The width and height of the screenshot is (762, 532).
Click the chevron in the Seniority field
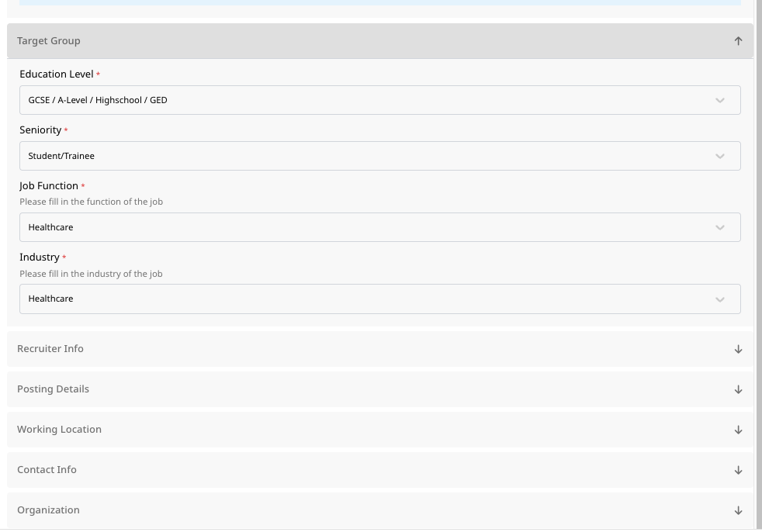[720, 156]
